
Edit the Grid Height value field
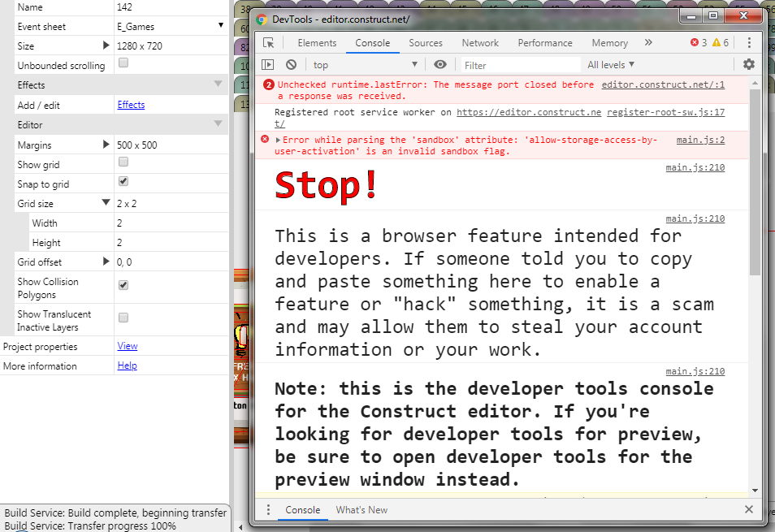(x=171, y=243)
